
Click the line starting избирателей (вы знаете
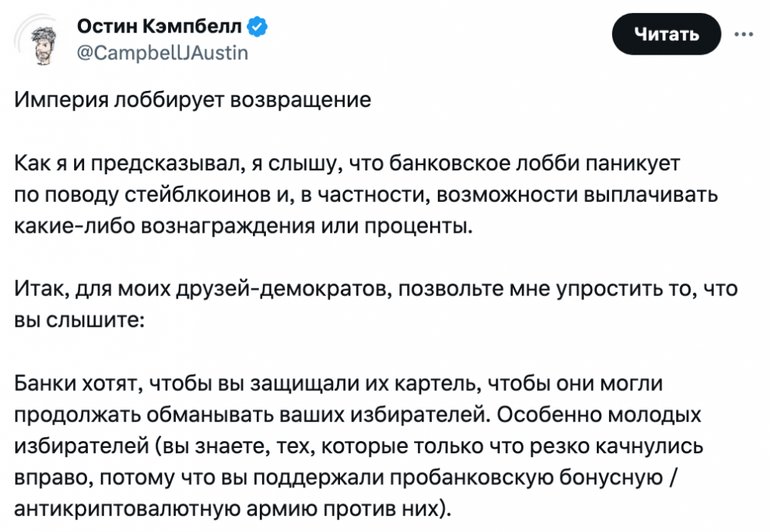coord(359,446)
